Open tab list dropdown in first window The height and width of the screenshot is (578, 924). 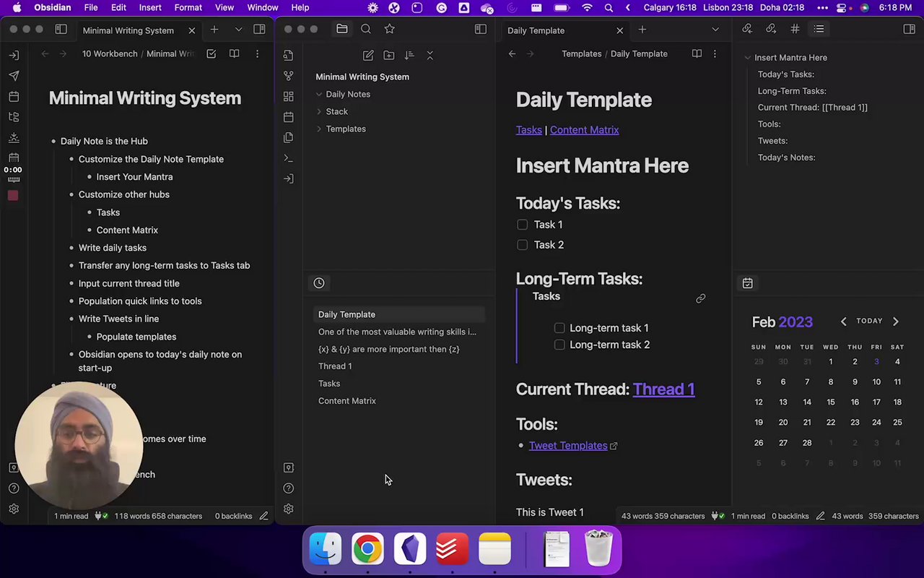(x=238, y=30)
